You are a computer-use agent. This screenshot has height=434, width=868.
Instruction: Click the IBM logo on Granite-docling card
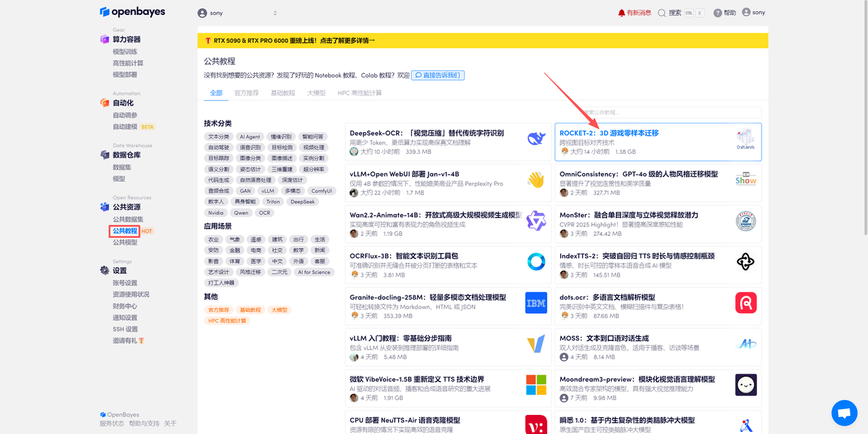(536, 303)
